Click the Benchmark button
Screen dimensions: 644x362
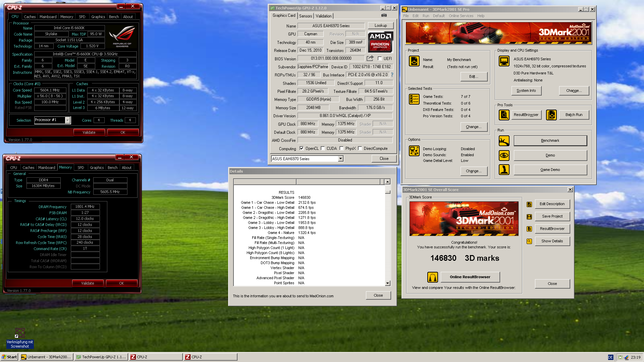550,141
